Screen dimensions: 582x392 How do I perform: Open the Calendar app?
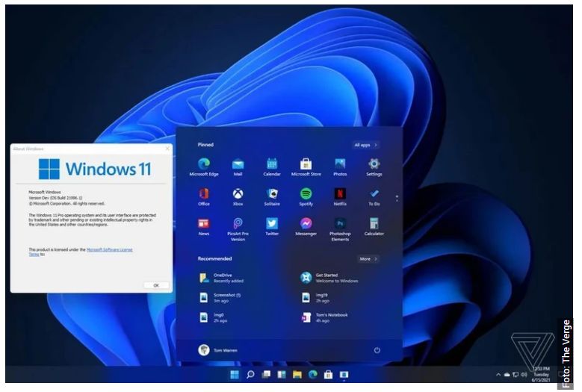(272, 167)
